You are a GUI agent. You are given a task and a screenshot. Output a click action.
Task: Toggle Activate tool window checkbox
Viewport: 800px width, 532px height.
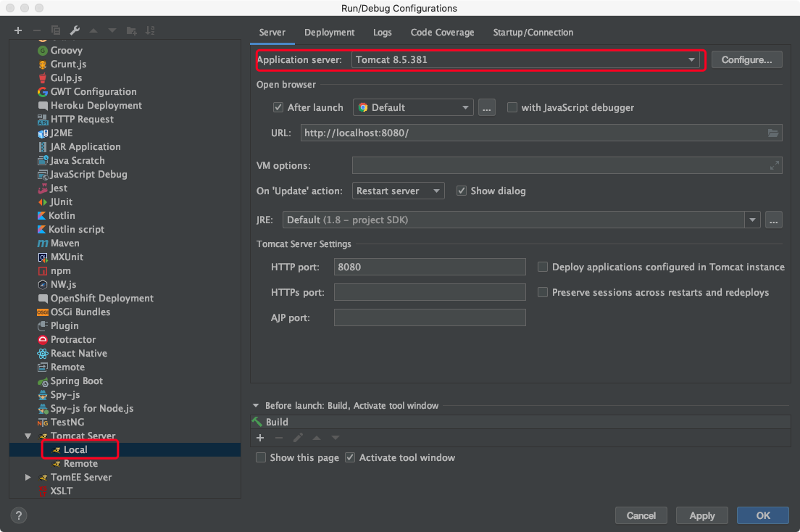pyautogui.click(x=350, y=458)
